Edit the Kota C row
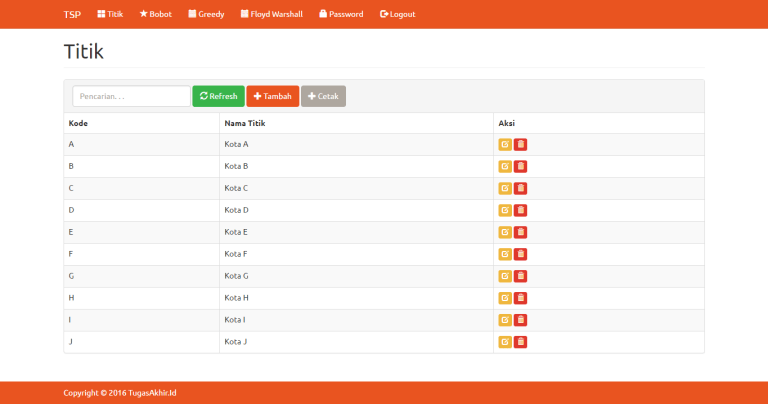The image size is (768, 404). [505, 189]
